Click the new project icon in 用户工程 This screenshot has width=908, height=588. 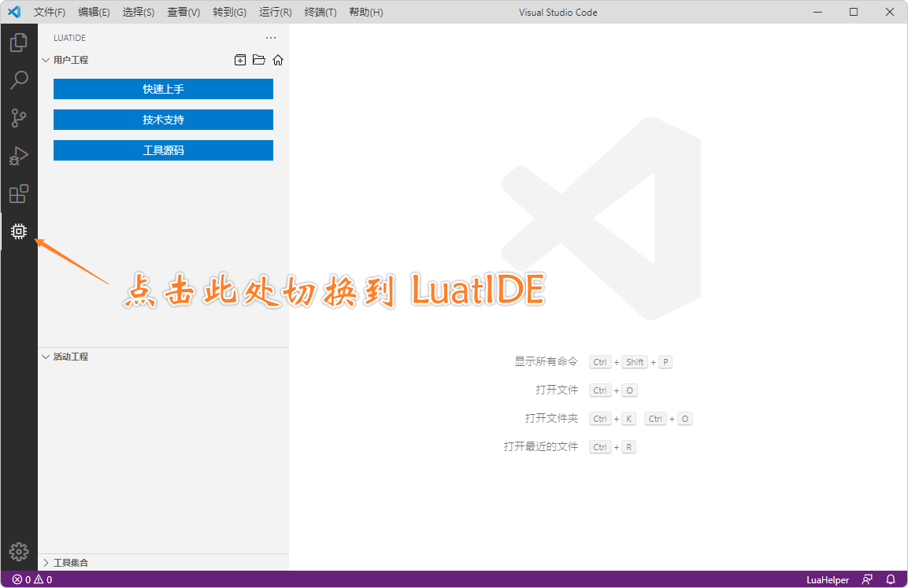(x=239, y=60)
